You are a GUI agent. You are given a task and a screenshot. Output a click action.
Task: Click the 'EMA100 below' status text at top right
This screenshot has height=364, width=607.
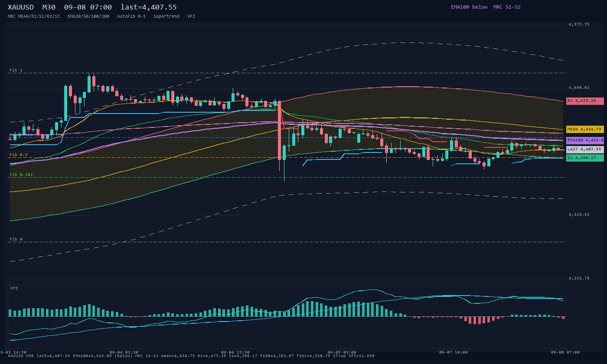coord(469,7)
